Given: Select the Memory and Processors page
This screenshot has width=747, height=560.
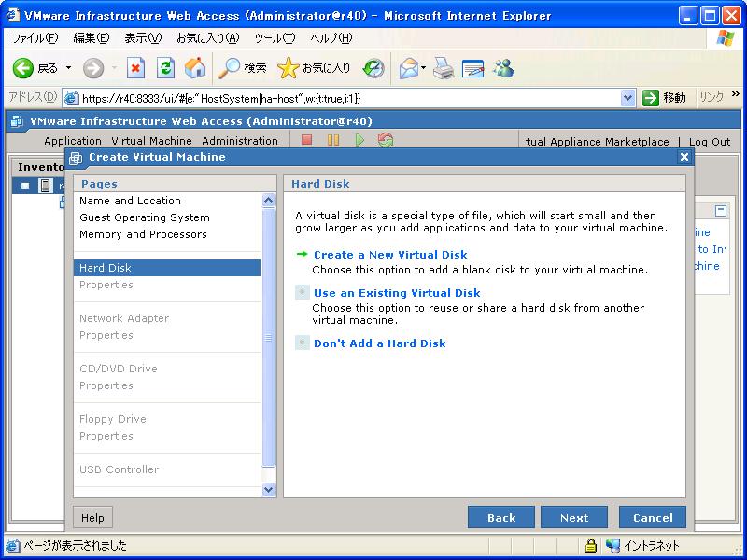Looking at the screenshot, I should click(x=167, y=234).
